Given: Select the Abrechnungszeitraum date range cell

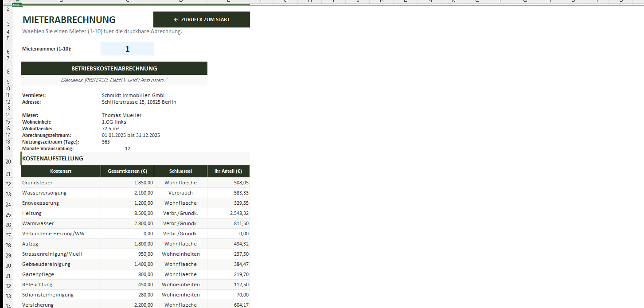Looking at the screenshot, I should pos(131,135).
